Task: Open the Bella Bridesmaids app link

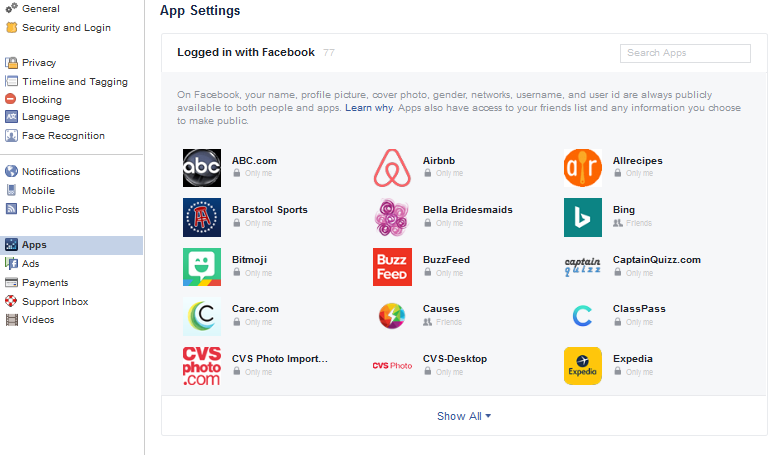Action: pyautogui.click(x=468, y=210)
